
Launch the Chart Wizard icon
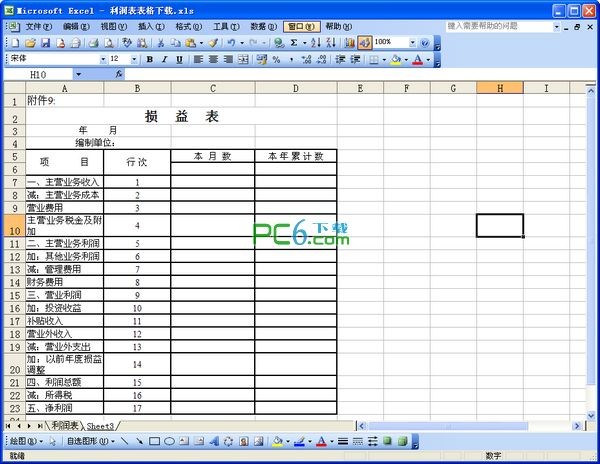coord(349,43)
